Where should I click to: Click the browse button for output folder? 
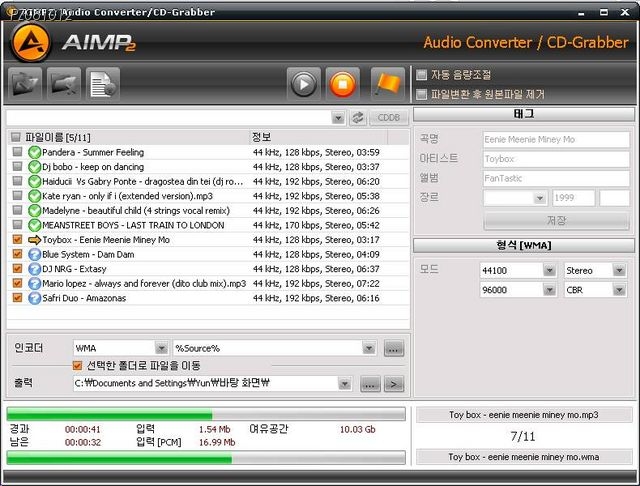pyautogui.click(x=370, y=384)
